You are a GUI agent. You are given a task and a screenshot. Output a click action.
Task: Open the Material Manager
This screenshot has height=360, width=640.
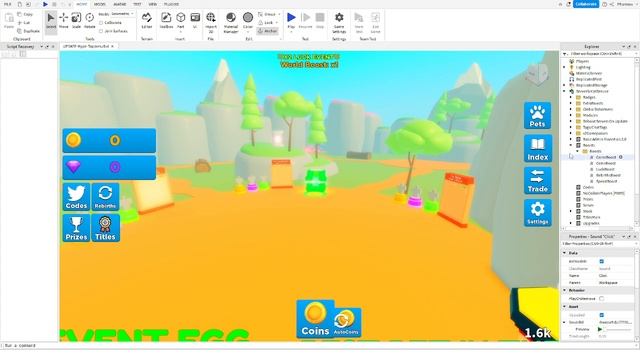231,22
